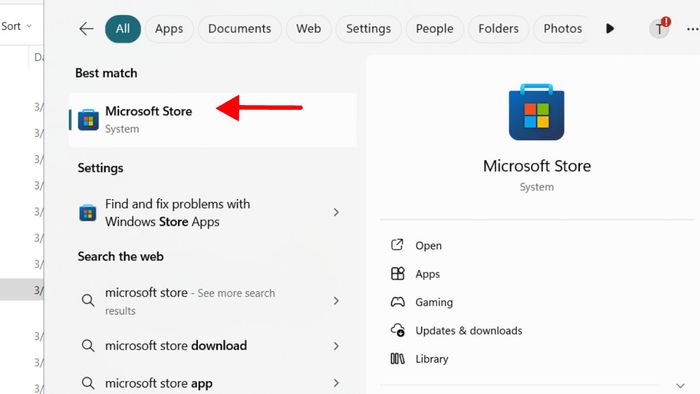The width and height of the screenshot is (700, 394).
Task: Expand more actions with down chevron
Action: tap(680, 386)
